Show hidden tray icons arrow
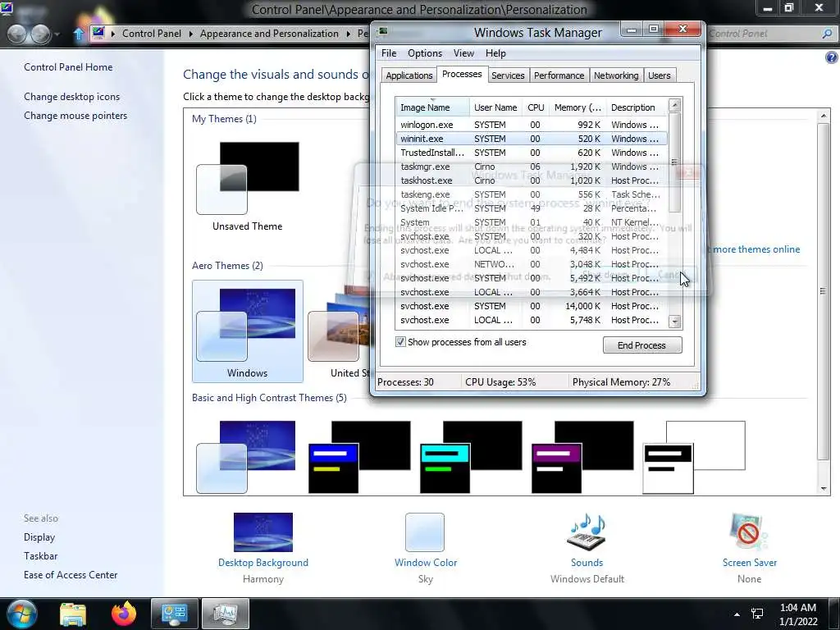The height and width of the screenshot is (630, 840). [737, 614]
